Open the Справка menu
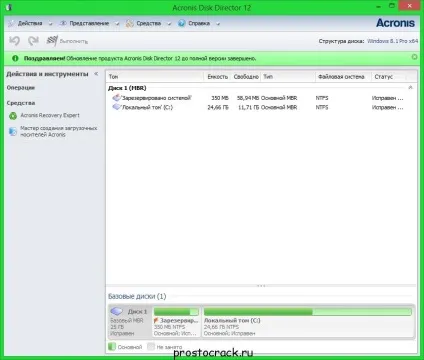Screen dimensions: 424x360 point(199,23)
